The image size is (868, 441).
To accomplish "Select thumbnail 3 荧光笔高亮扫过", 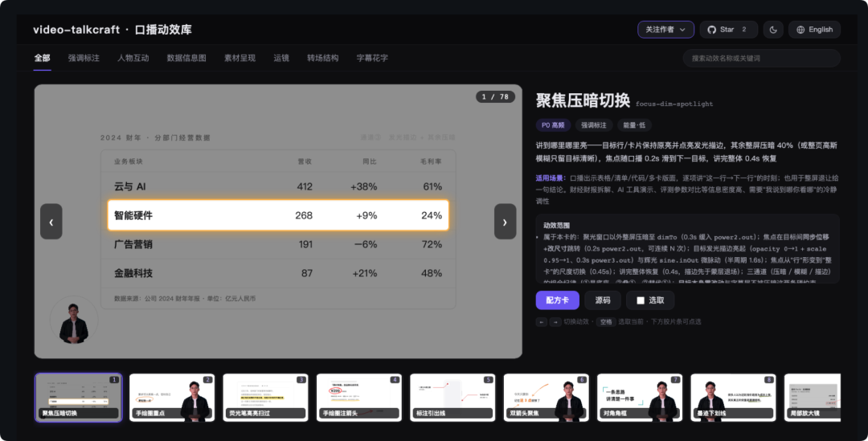I will (x=265, y=398).
